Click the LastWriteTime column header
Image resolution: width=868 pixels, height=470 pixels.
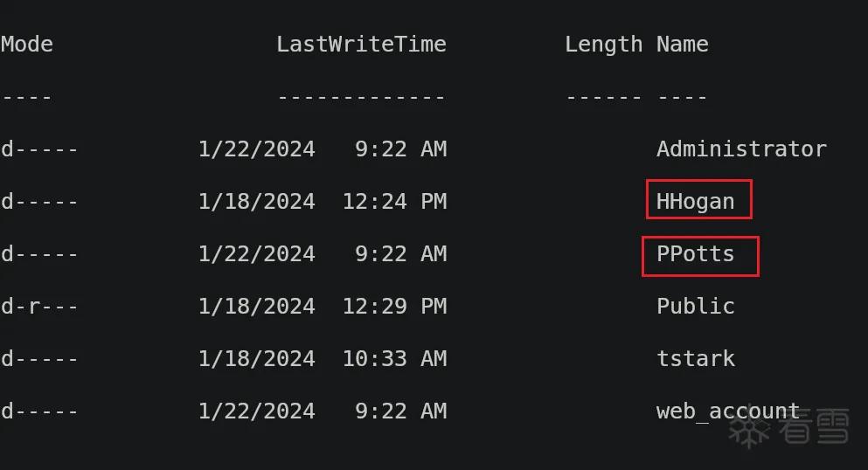362,45
